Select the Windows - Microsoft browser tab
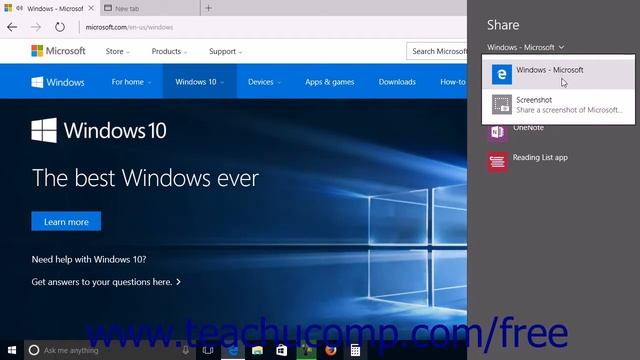Viewport: 640px width, 360px height. pos(49,8)
